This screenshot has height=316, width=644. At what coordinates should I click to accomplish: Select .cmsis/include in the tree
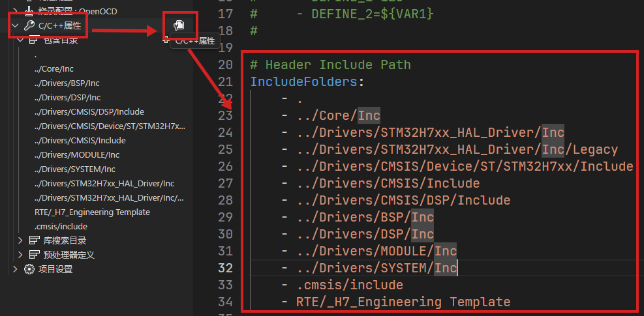coord(61,227)
